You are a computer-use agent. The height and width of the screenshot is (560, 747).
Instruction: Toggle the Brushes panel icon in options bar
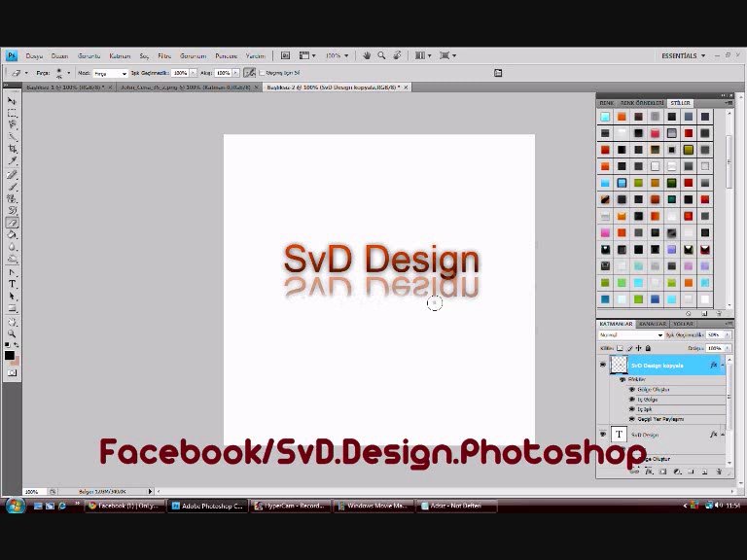click(x=498, y=73)
